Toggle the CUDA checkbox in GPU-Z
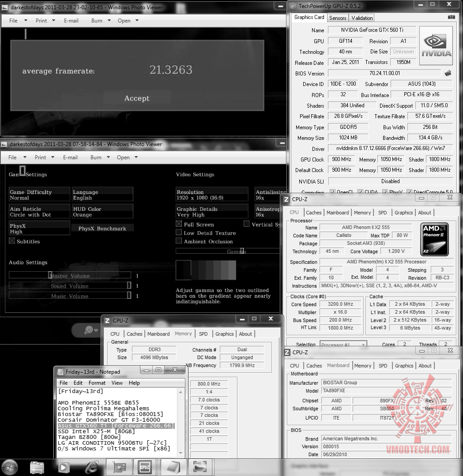Viewport: 463px width, 476px height. point(360,192)
